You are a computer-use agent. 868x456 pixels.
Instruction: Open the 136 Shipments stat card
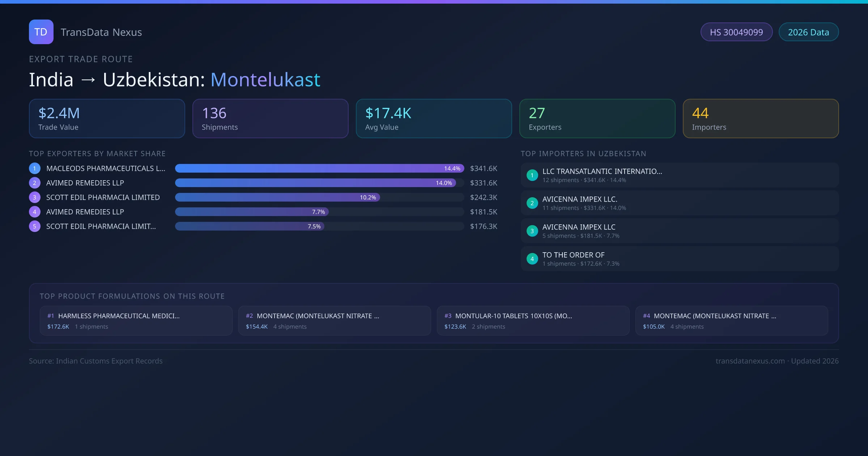[x=270, y=118]
